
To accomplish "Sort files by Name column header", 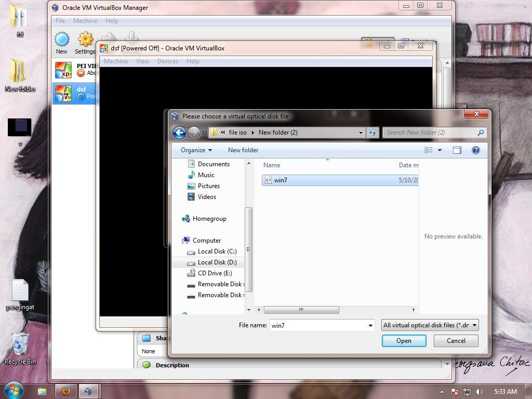I will (272, 165).
